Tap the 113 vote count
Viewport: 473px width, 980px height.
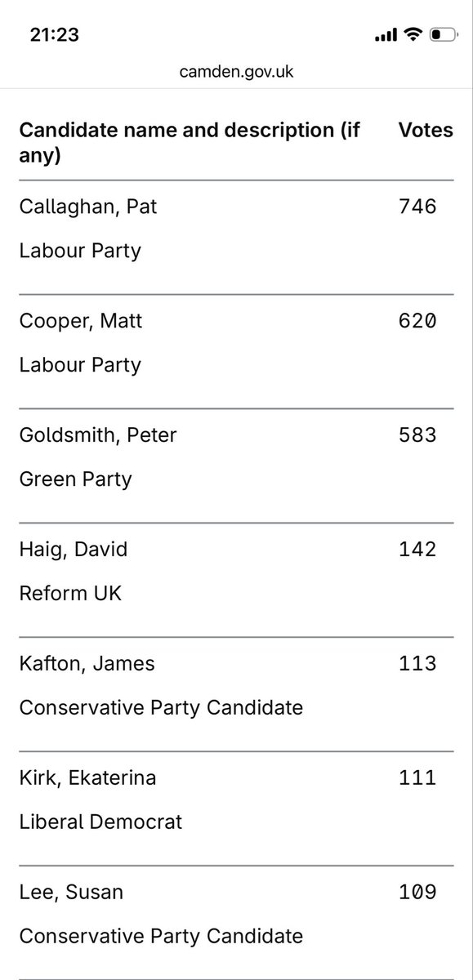pos(417,664)
